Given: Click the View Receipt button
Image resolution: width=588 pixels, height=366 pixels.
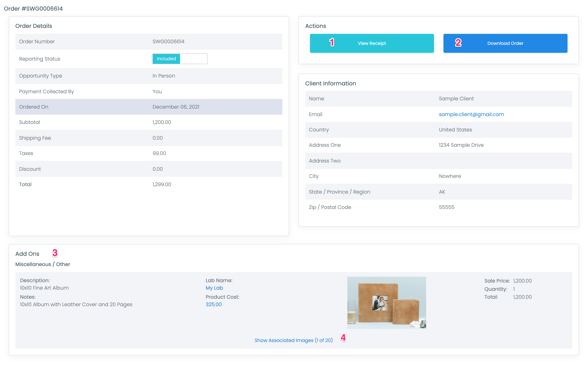Looking at the screenshot, I should coord(372,43).
